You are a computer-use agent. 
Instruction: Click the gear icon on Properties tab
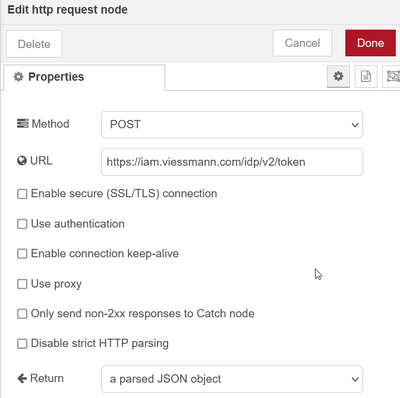18,77
